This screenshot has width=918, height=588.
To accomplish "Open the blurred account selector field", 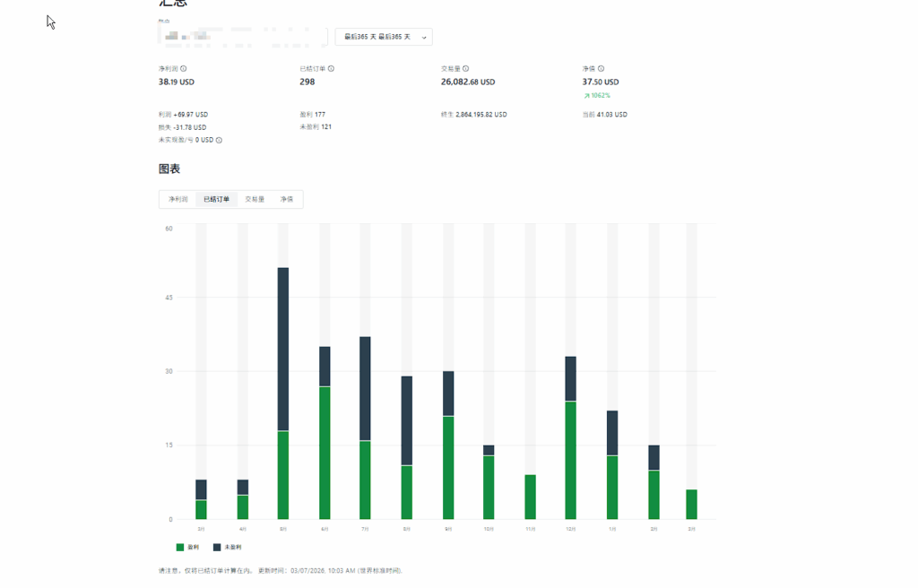I will 242,37.
